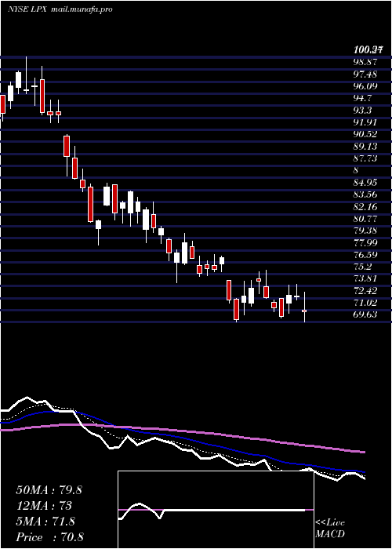
Task: Click the 87.73 price axis label
Action: 365,158
